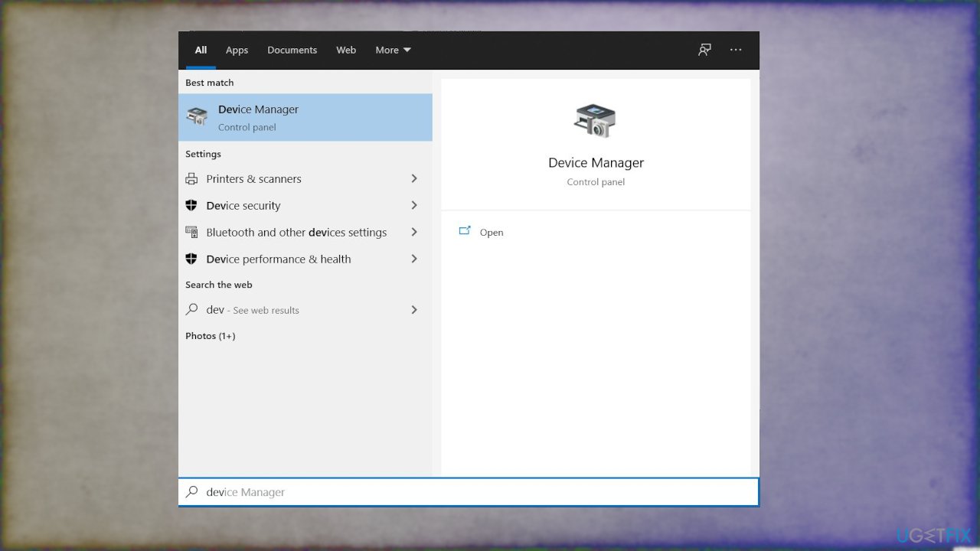Expand the dev web results arrow
This screenshot has height=551, width=980.
coord(414,310)
